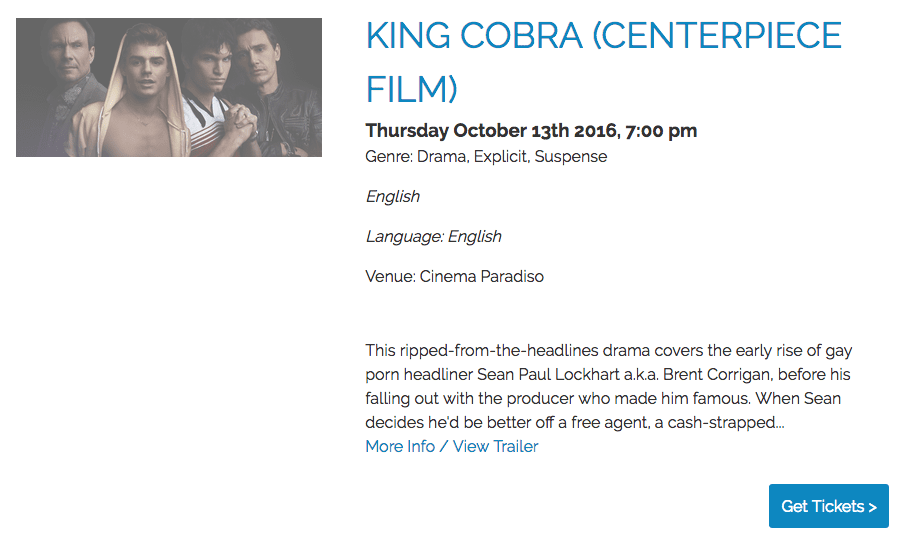Click the arrow symbol in Get Tickets
906x551 pixels.
coord(873,507)
